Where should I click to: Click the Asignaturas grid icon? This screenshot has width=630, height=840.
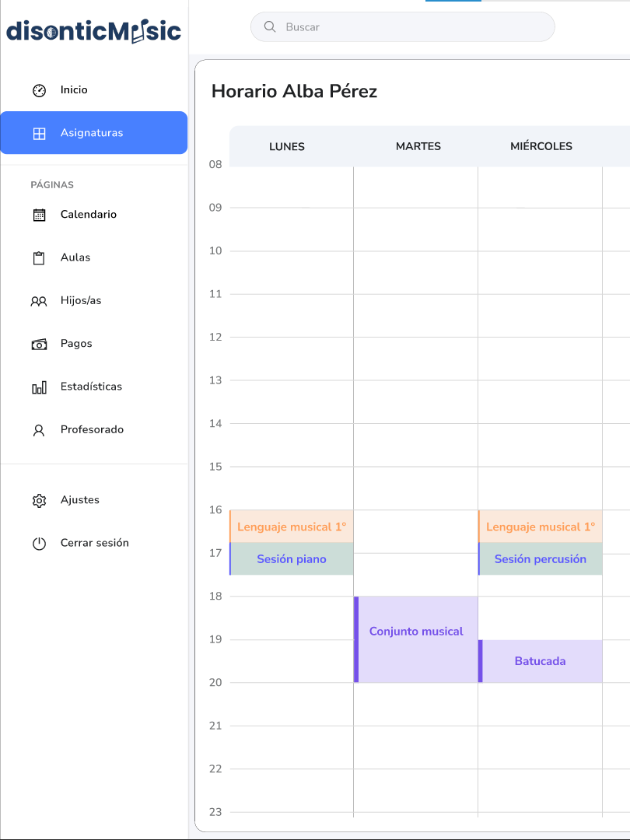click(x=39, y=133)
